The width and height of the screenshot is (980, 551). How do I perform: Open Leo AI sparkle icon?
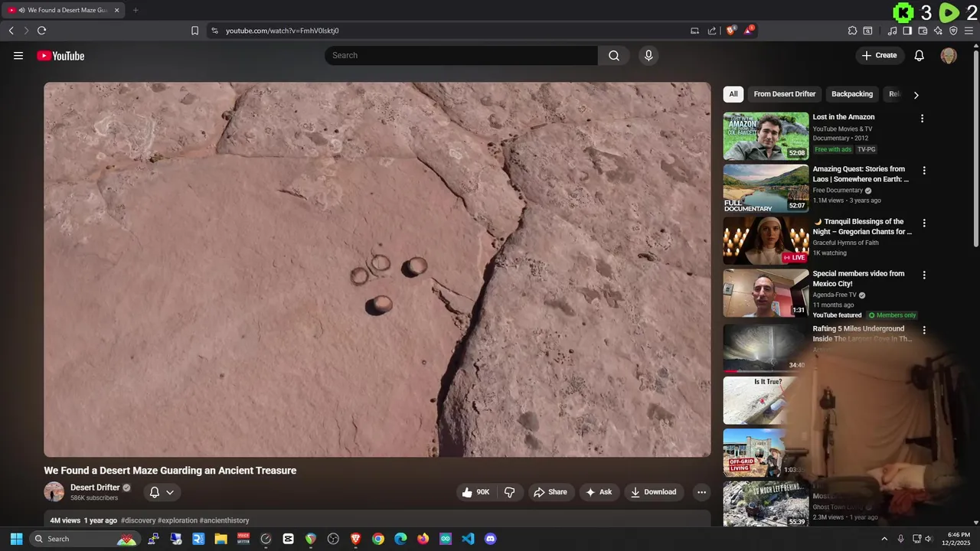(x=938, y=31)
